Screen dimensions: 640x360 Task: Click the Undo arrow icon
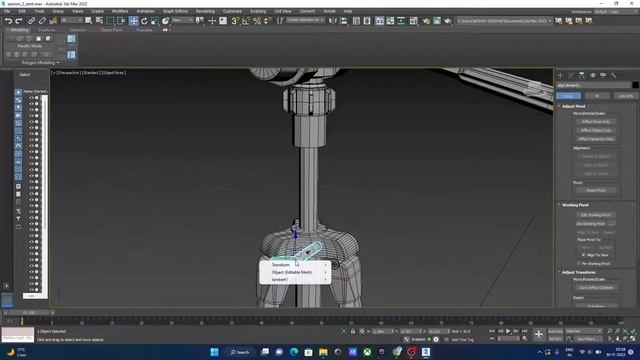(8, 21)
